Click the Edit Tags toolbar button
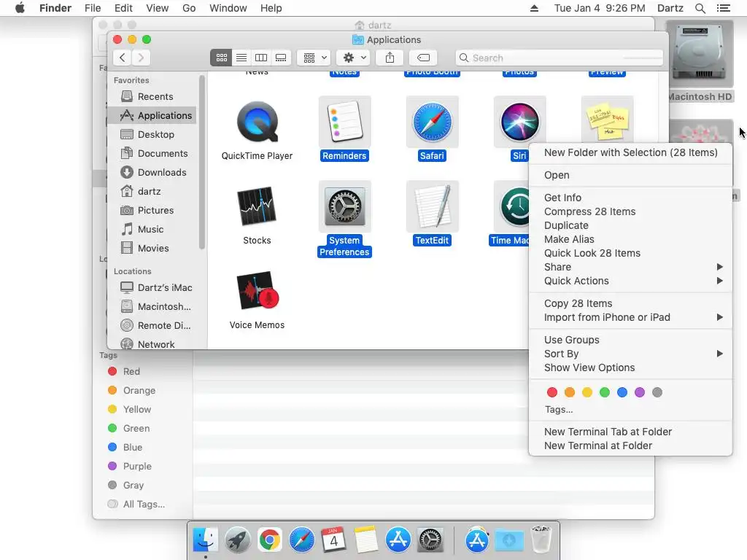Viewport: 747px width, 560px height. pos(423,58)
